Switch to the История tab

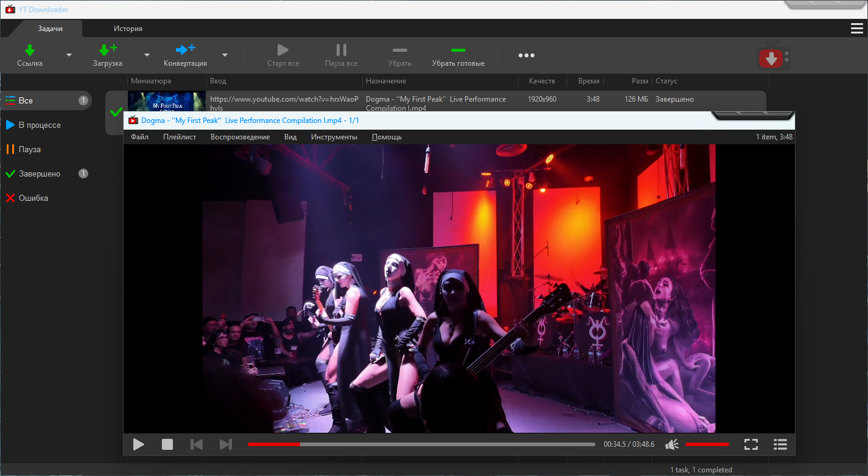point(128,29)
